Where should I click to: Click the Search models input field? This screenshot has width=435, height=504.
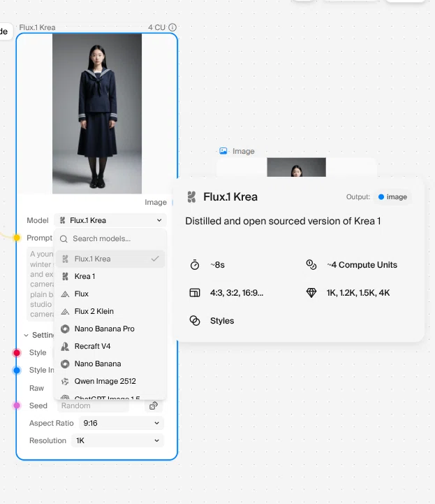click(110, 239)
